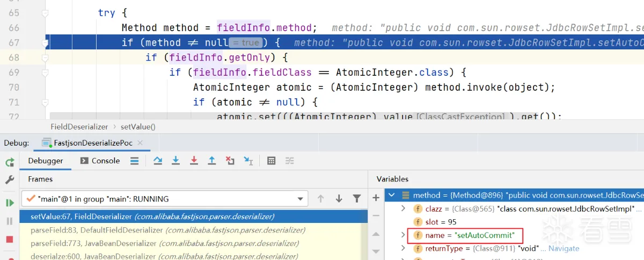
Task: Click the blue Step Into icon
Action: pos(175,161)
